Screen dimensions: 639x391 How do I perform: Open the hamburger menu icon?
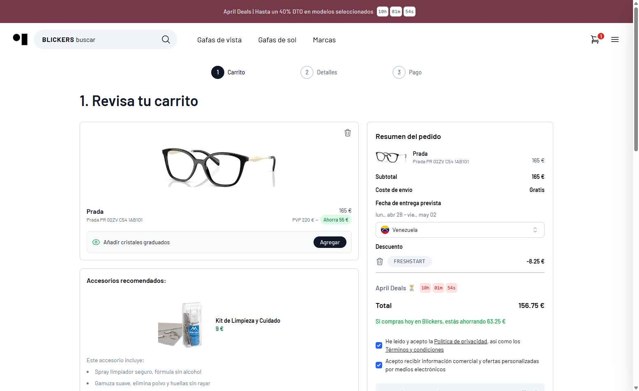(615, 40)
